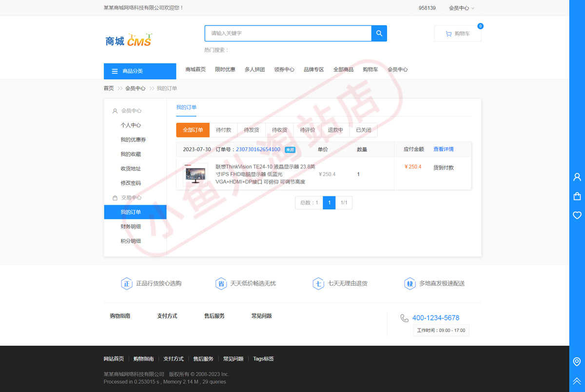Screen dimensions: 585x392
Task: Click the back-to-top double arrow icon
Action: coord(577,381)
